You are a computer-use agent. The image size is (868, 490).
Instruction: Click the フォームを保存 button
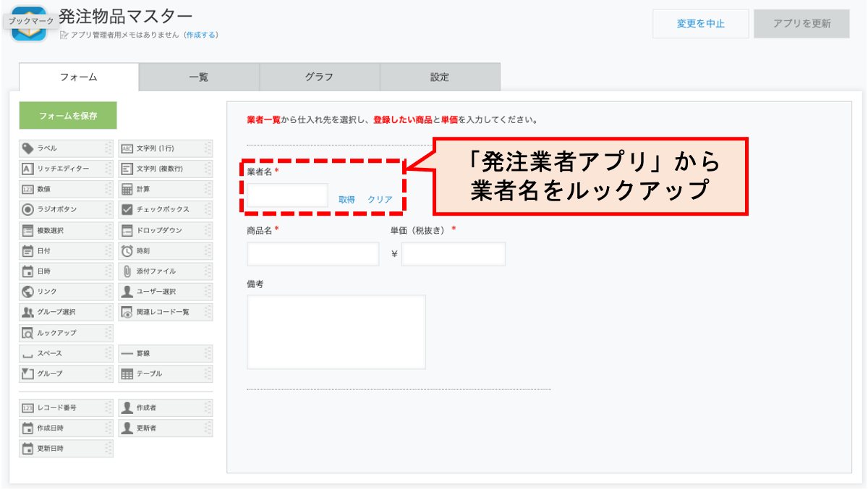pyautogui.click(x=68, y=116)
